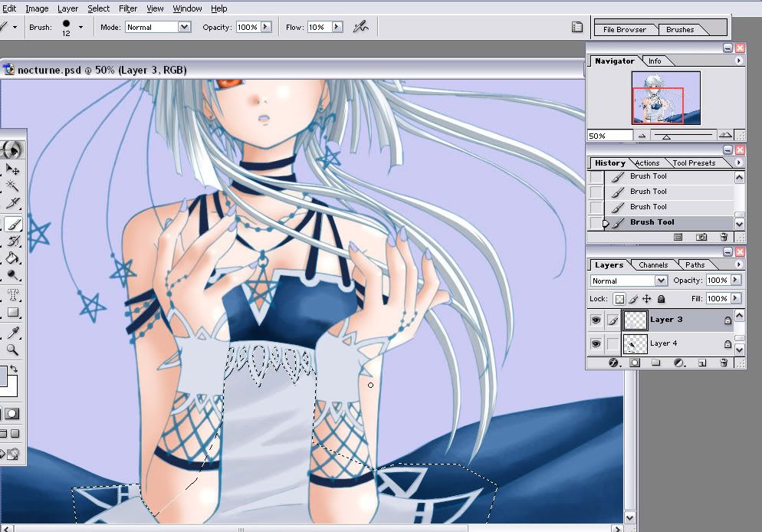Create new snapshot in History panel
This screenshot has width=762, height=532.
[x=701, y=237]
